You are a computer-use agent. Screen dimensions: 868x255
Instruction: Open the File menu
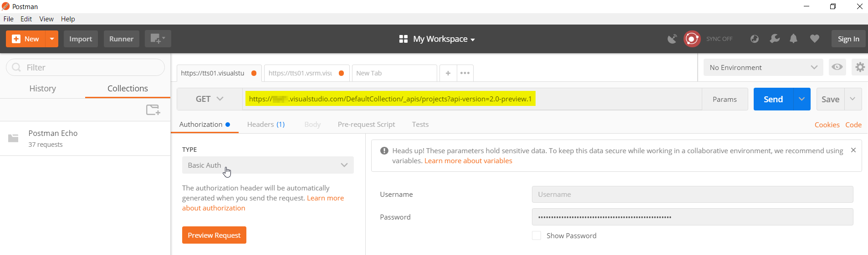click(x=9, y=19)
